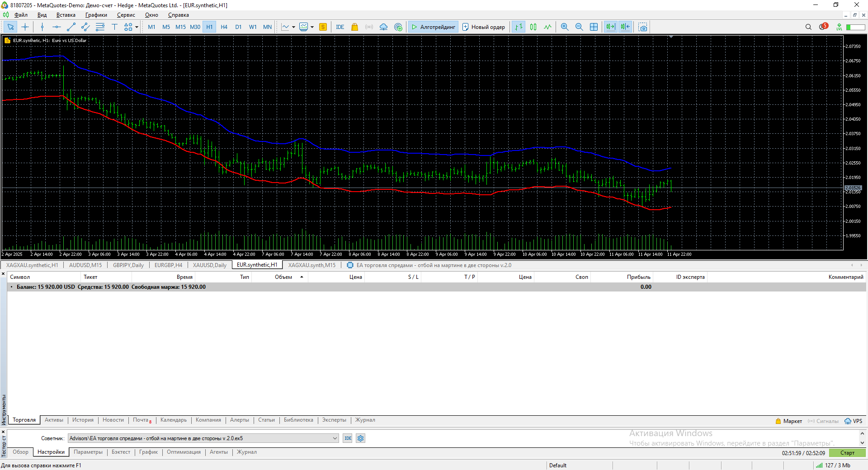The image size is (868, 470).
Task: Switch to the XAUUSD,Daily chart tab
Action: point(209,265)
